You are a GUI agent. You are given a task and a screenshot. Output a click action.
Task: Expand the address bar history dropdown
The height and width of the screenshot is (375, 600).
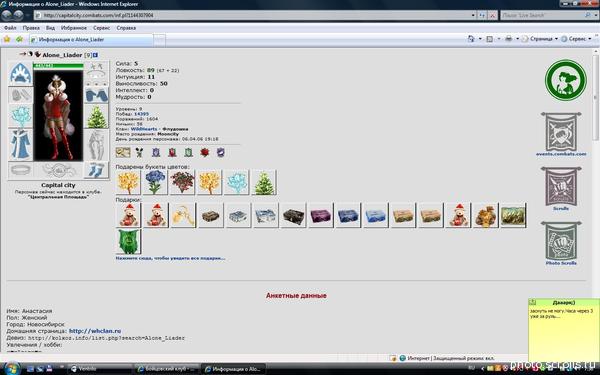tap(473, 15)
